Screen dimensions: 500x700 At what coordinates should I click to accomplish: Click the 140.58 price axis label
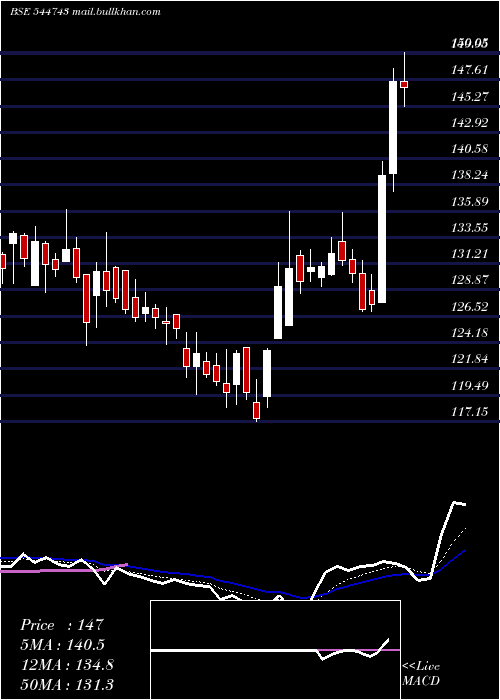point(470,149)
